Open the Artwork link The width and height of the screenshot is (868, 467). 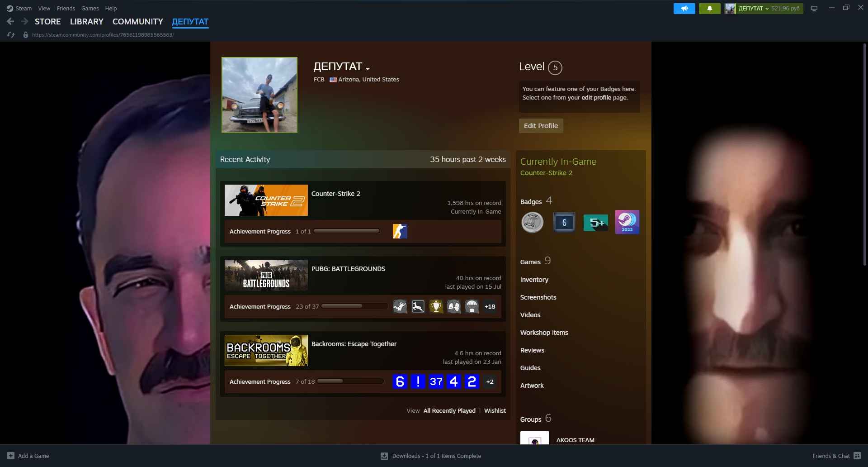tap(532, 386)
